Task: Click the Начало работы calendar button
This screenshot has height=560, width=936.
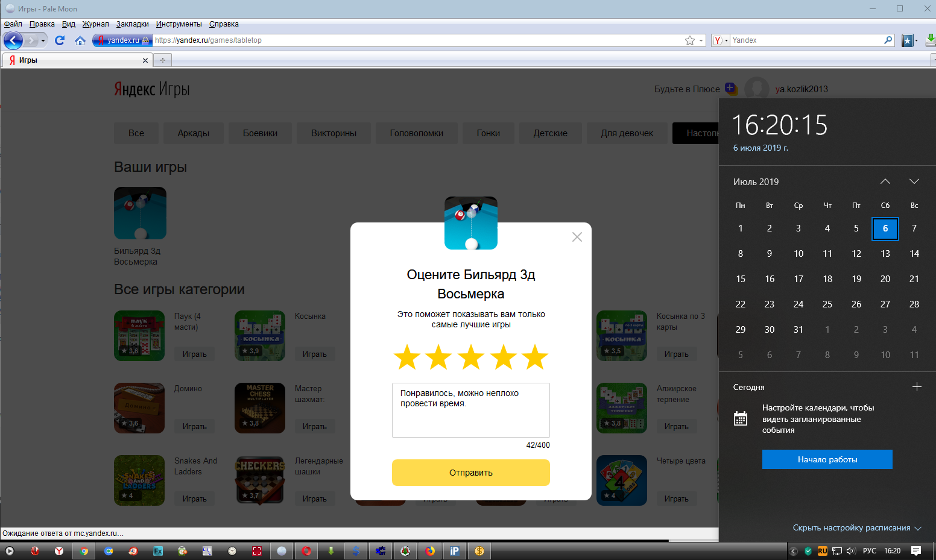Action: tap(827, 459)
